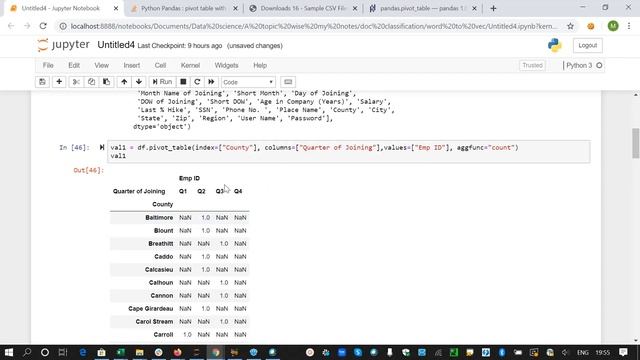Viewport: 640px width, 360px height.
Task: Switch to pandas.pivot_table documentation tab
Action: pyautogui.click(x=422, y=8)
